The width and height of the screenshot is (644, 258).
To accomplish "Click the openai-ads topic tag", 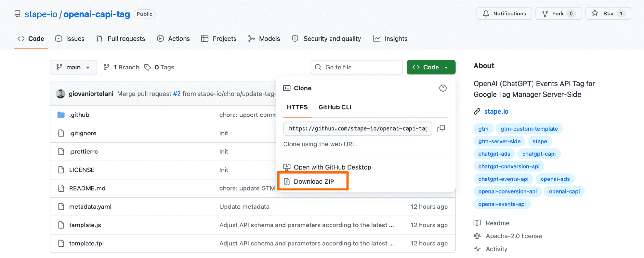I will click(555, 179).
